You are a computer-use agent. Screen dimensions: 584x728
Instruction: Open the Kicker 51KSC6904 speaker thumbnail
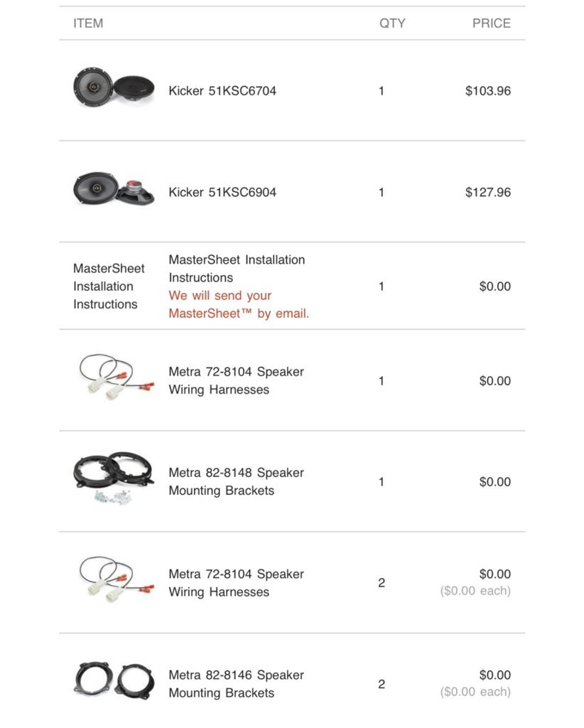click(x=114, y=188)
